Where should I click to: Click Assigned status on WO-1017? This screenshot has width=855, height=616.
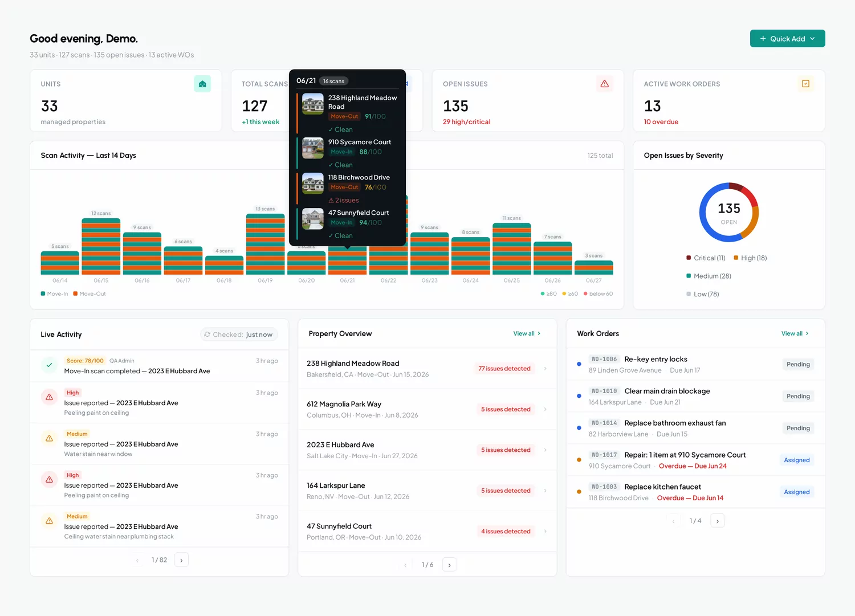tap(797, 460)
